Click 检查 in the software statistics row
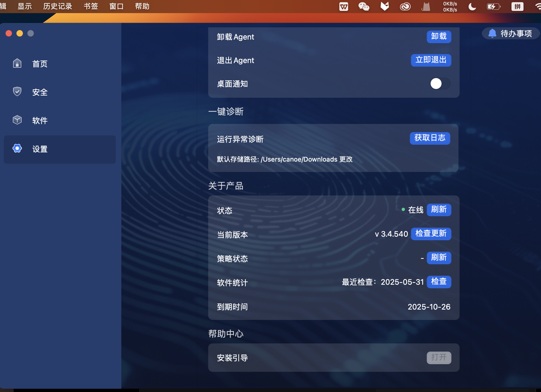 tap(439, 282)
